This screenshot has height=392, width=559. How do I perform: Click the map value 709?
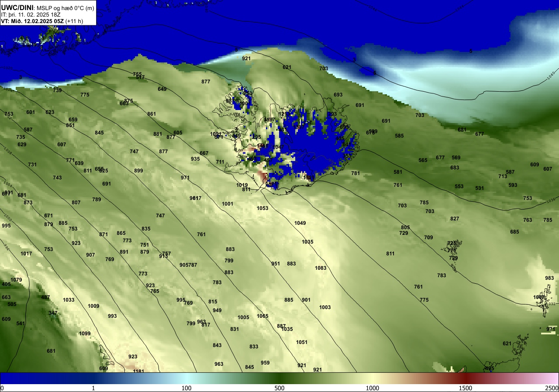(x=428, y=237)
